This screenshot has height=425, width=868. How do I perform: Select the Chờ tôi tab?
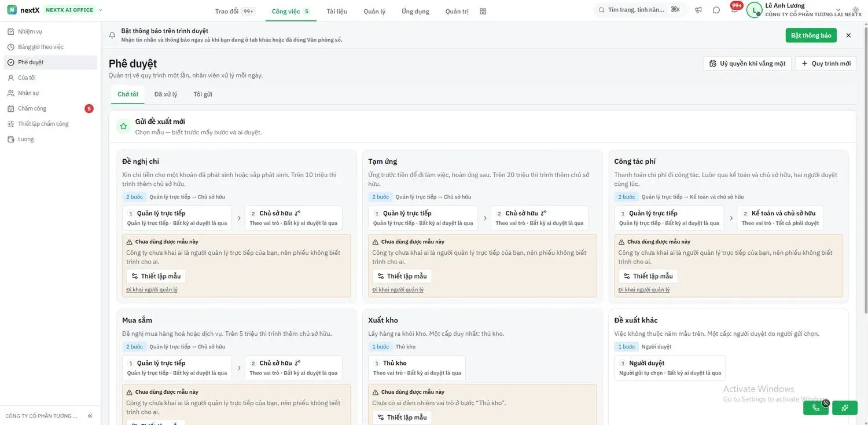point(128,94)
